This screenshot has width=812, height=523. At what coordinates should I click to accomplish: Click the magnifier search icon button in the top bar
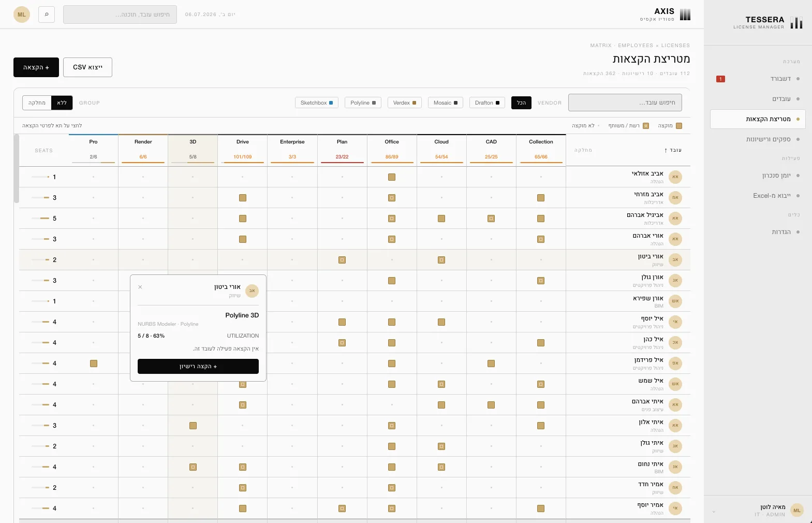(47, 14)
